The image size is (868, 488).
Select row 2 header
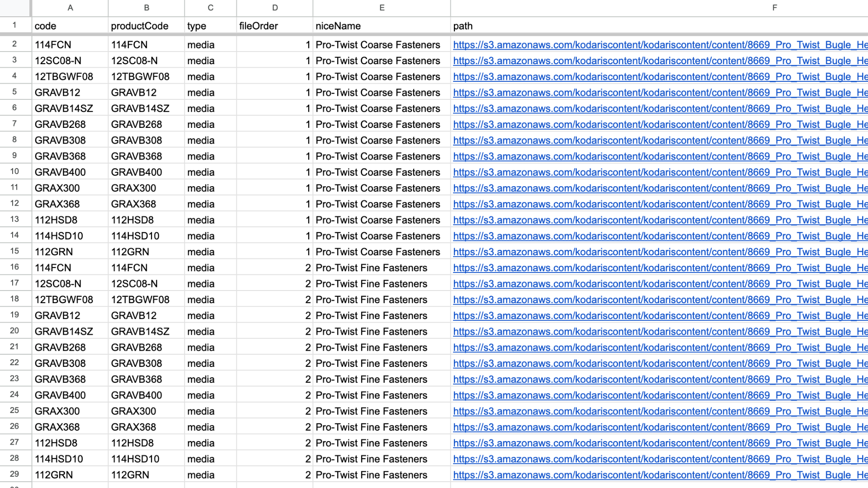(x=14, y=44)
